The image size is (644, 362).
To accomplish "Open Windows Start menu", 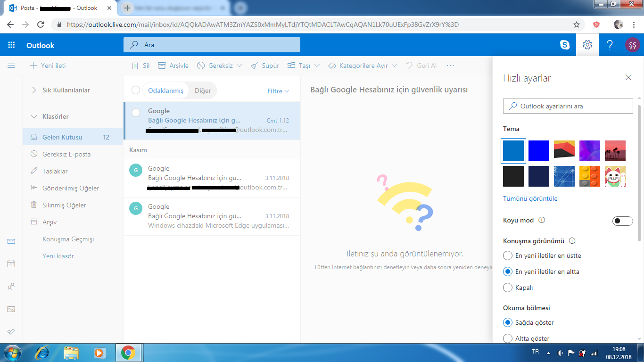I will point(11,353).
